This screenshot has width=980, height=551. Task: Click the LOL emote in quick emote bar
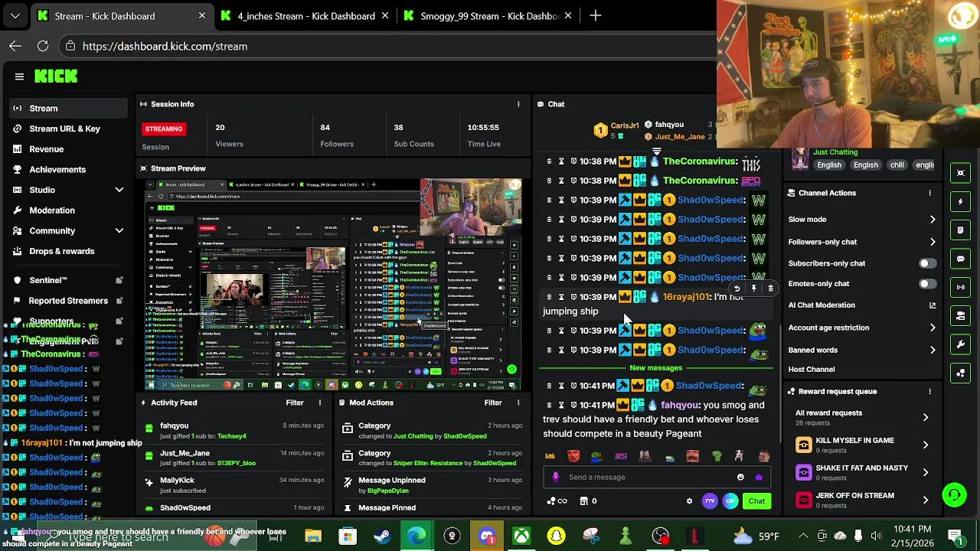click(x=550, y=456)
